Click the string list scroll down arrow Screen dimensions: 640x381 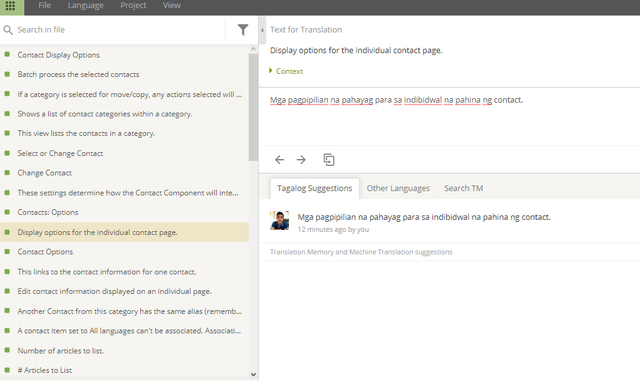coord(253,374)
